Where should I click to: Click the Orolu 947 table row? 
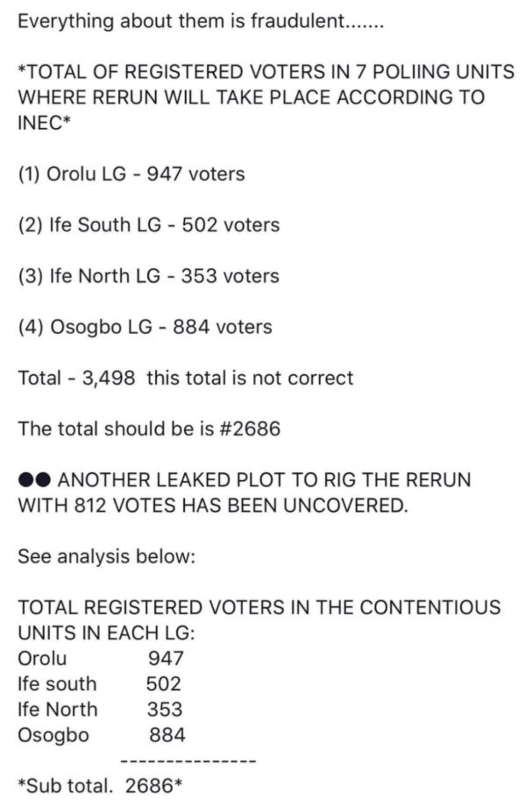[101, 659]
